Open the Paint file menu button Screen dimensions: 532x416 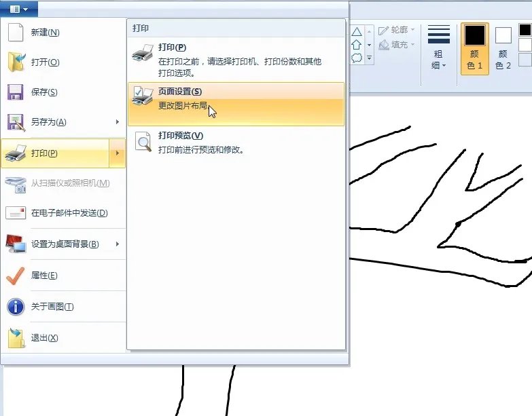18,9
